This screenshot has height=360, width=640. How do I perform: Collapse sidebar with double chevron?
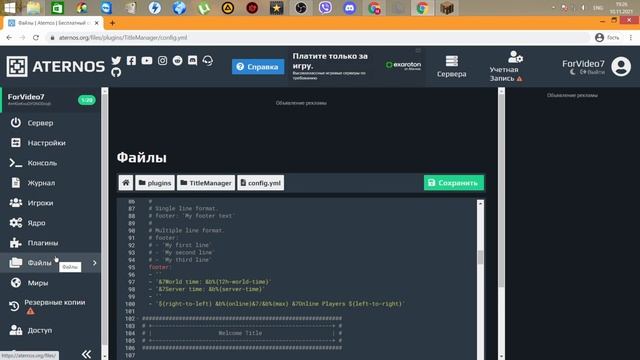click(86, 354)
